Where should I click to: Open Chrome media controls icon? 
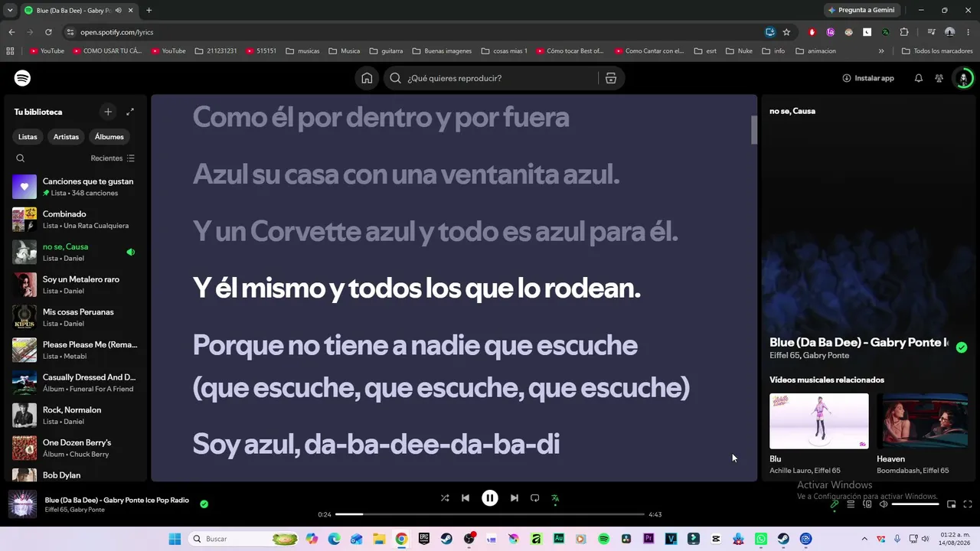point(932,32)
